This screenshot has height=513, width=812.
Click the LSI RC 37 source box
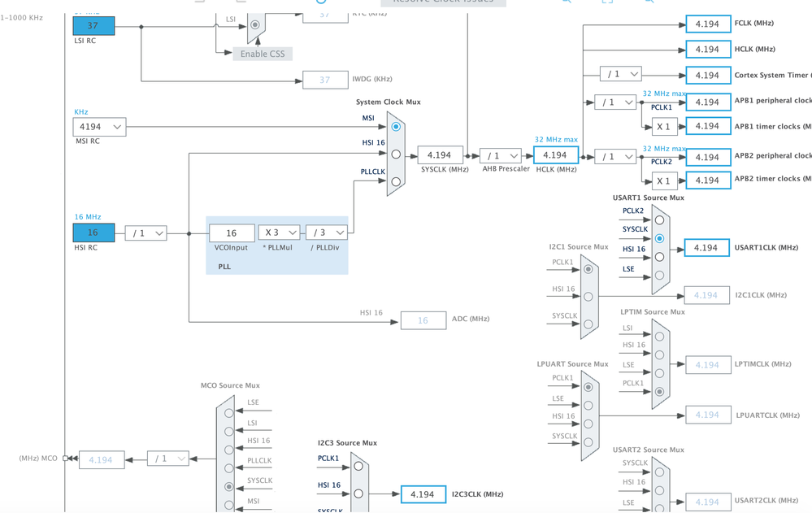93,26
